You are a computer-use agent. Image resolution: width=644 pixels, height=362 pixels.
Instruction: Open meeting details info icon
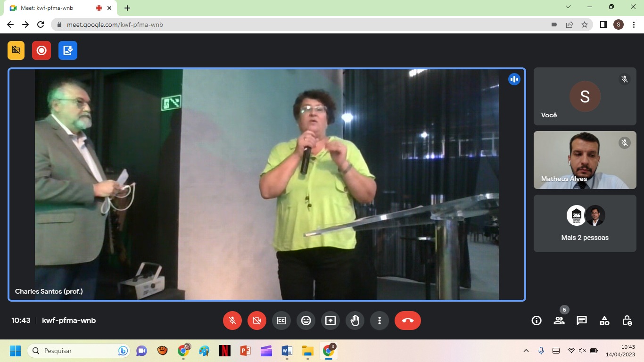pos(537,321)
